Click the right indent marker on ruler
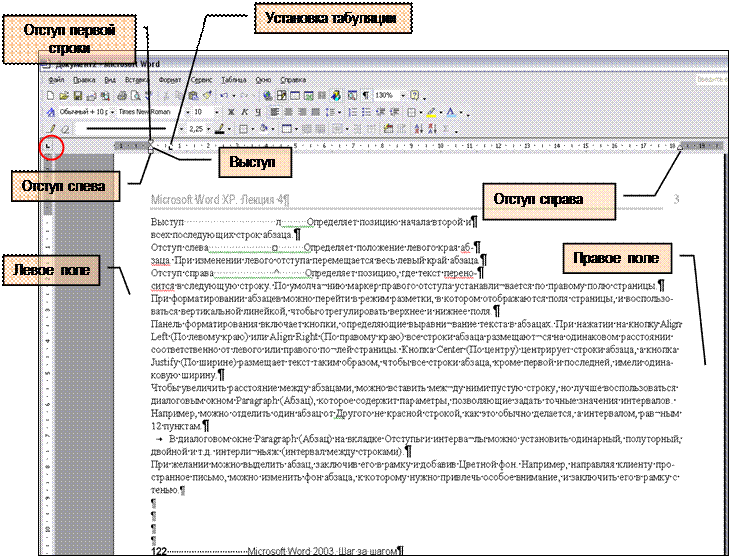The width and height of the screenshot is (729, 556). point(680,147)
